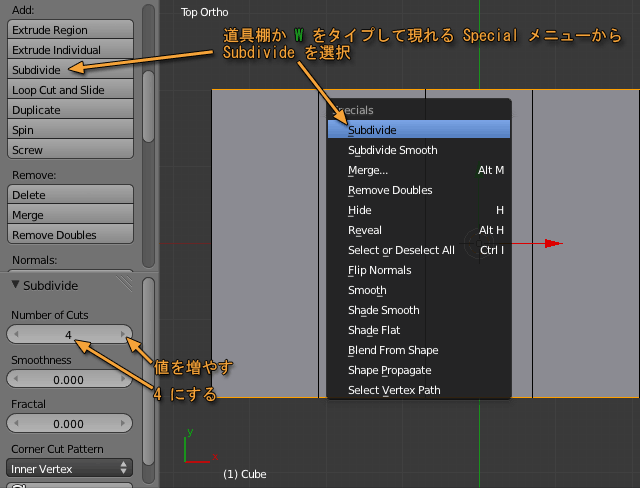640x488 pixels.
Task: Collapse the Subdivide operator panel
Action: tap(16, 285)
